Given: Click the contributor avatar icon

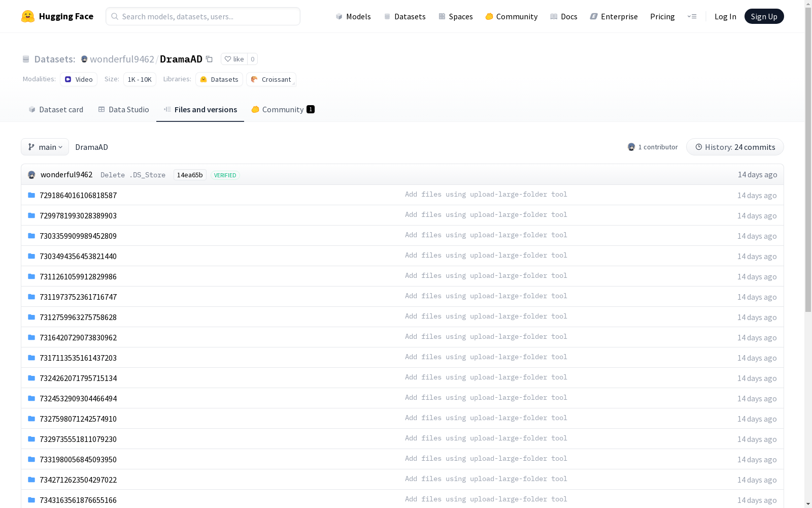Looking at the screenshot, I should tap(631, 147).
